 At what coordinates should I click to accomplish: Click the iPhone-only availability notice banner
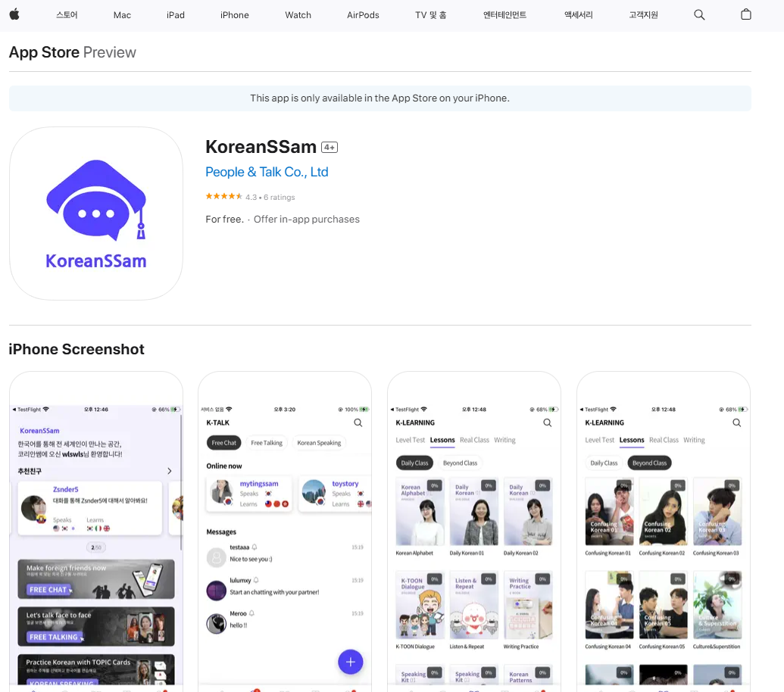click(380, 98)
